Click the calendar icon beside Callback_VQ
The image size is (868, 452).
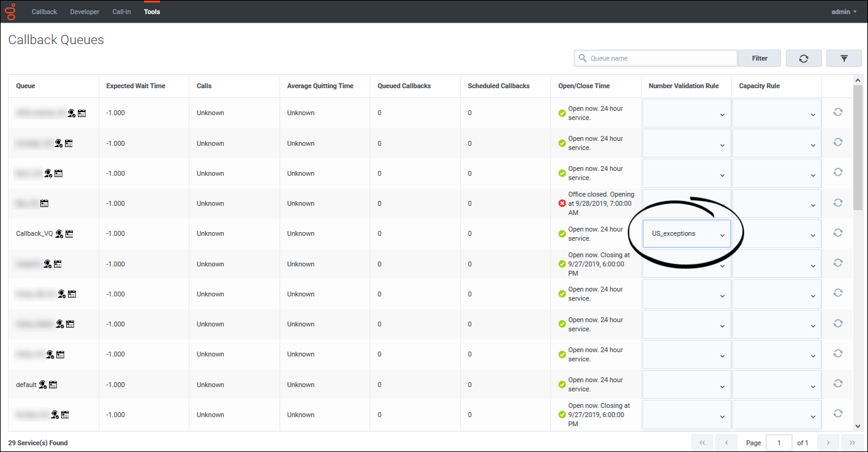(x=69, y=233)
